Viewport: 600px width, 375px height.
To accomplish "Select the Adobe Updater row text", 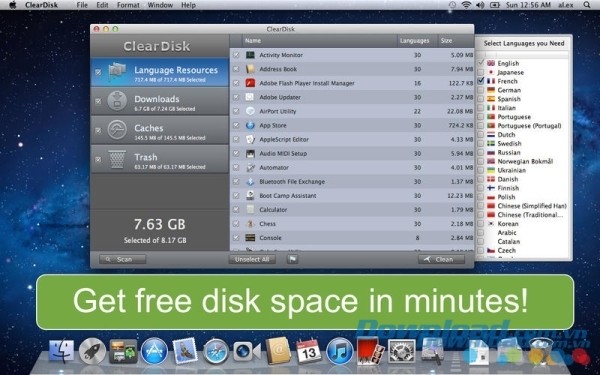I will click(280, 97).
